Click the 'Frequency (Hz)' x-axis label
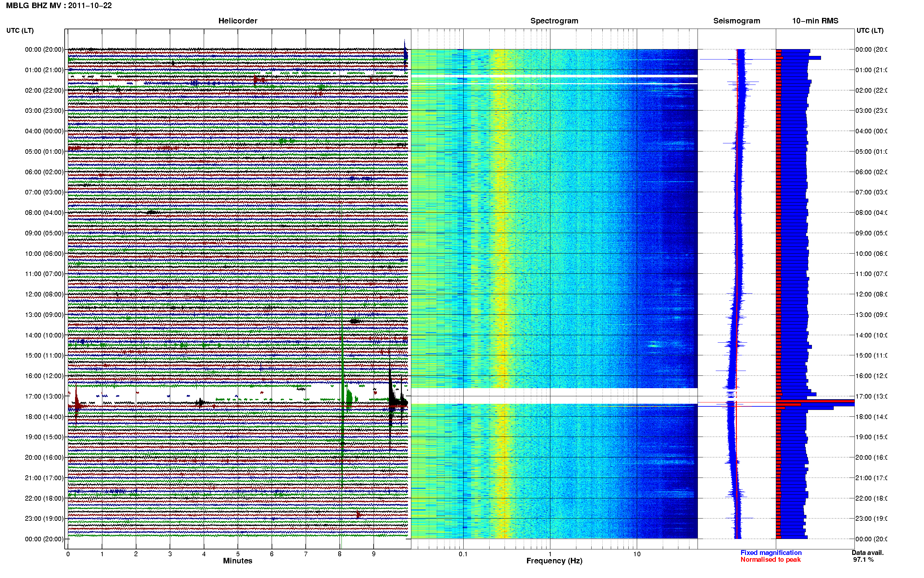Viewport: 924px width, 578px height. [554, 561]
